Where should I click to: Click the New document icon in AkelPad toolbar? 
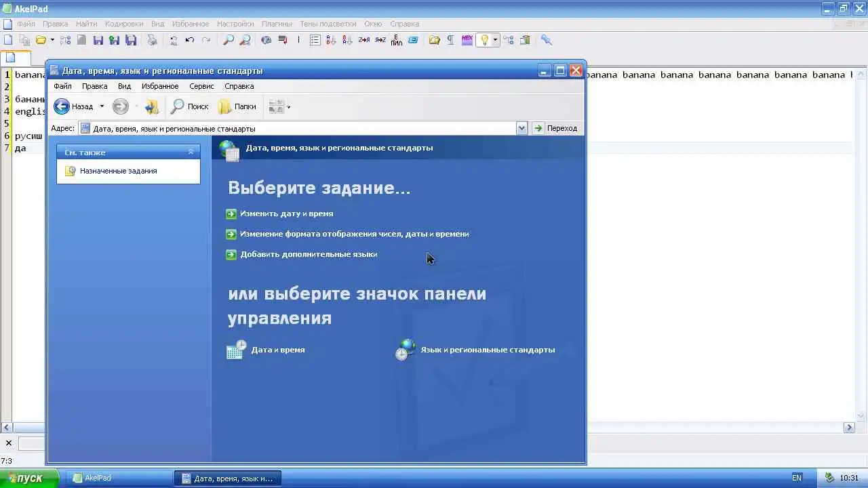(x=8, y=40)
